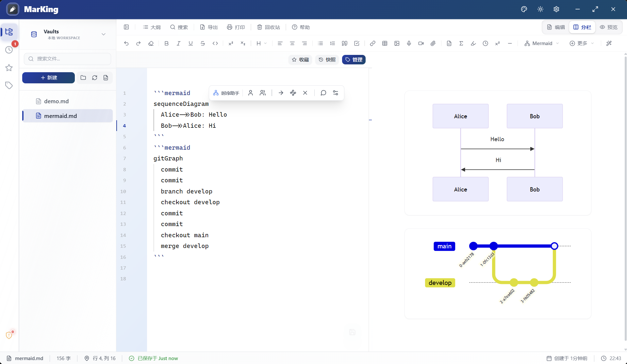Switch to 预览 preview mode tab
The width and height of the screenshot is (627, 364).
pyautogui.click(x=609, y=27)
